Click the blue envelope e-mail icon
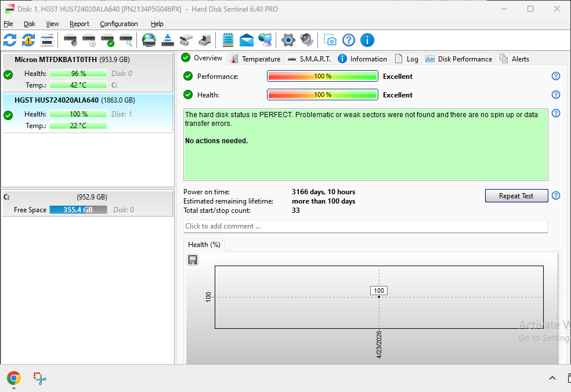The height and width of the screenshot is (392, 571). 247,40
